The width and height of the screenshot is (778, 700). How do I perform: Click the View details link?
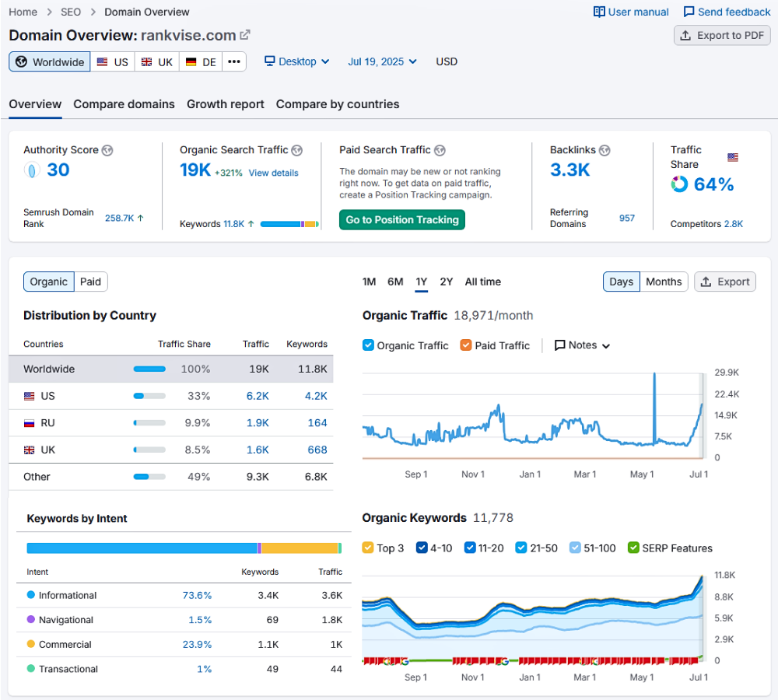[x=273, y=173]
